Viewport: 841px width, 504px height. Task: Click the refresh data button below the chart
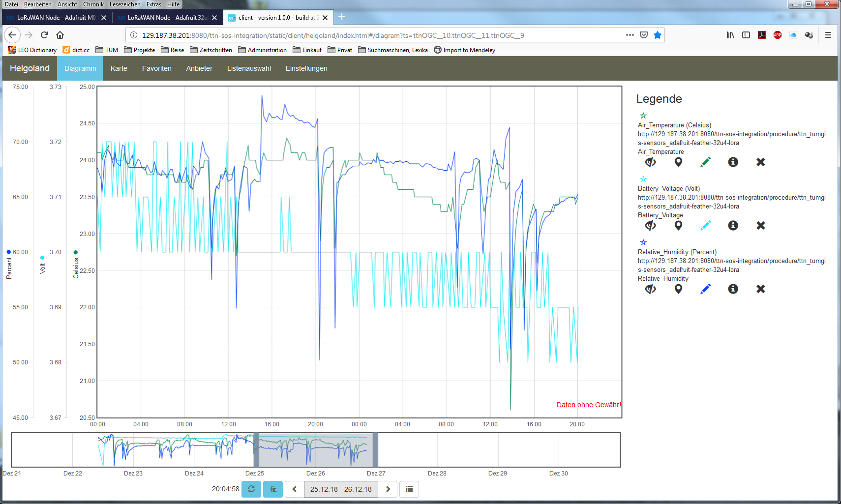click(x=251, y=489)
